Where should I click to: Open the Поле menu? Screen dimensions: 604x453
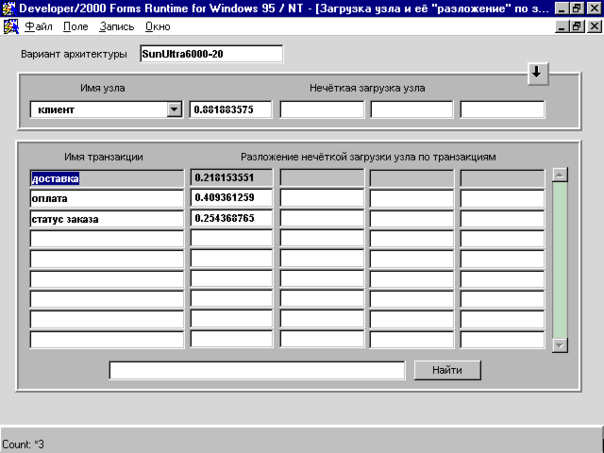pos(76,27)
